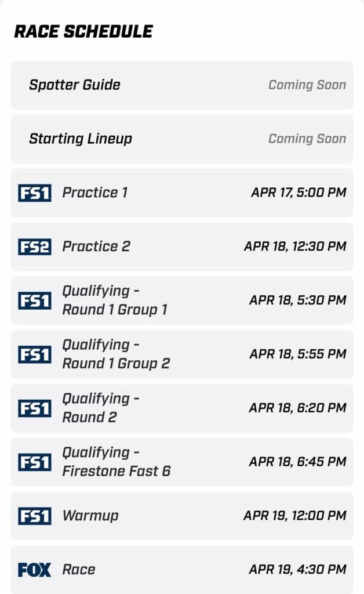
Task: Open the Starting Lineup row
Action: point(81,139)
